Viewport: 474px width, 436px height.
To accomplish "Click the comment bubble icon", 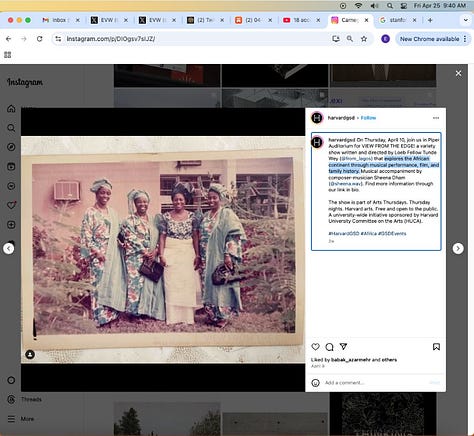I will 329,347.
